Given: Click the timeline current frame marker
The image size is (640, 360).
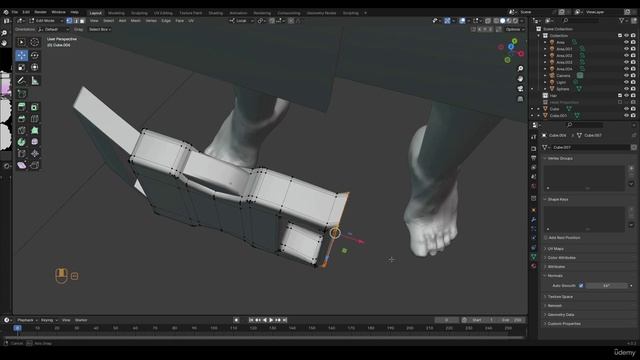Looking at the screenshot, I should point(17,328).
